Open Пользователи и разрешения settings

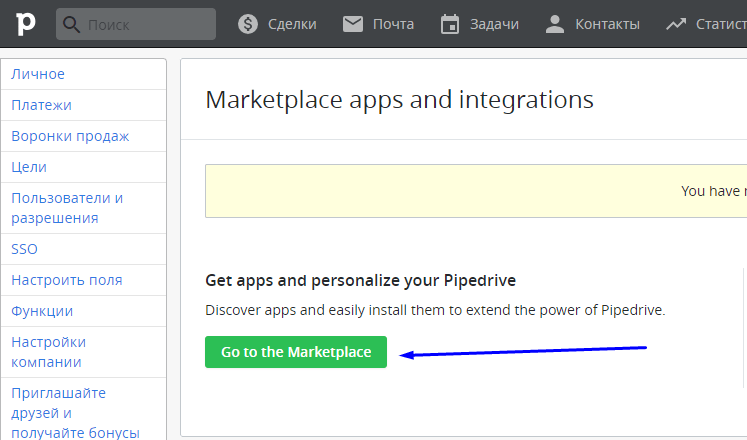67,208
